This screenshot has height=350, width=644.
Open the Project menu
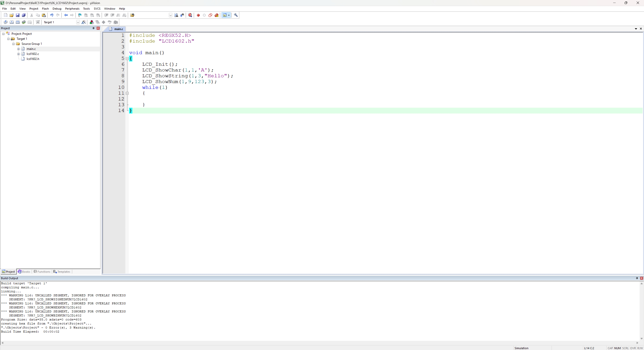point(34,9)
